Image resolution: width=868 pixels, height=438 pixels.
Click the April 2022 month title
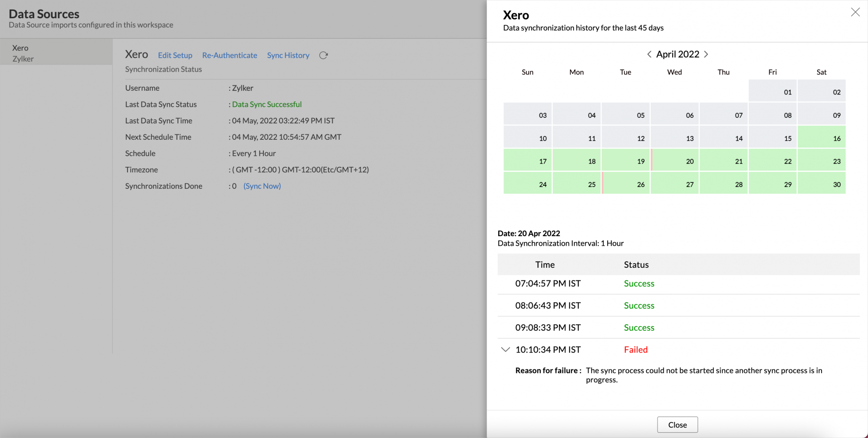click(x=677, y=54)
